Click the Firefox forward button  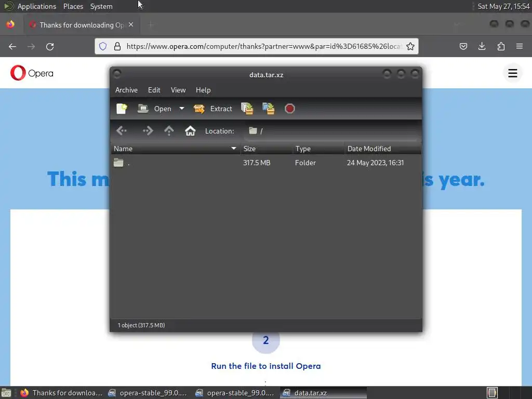[31, 46]
